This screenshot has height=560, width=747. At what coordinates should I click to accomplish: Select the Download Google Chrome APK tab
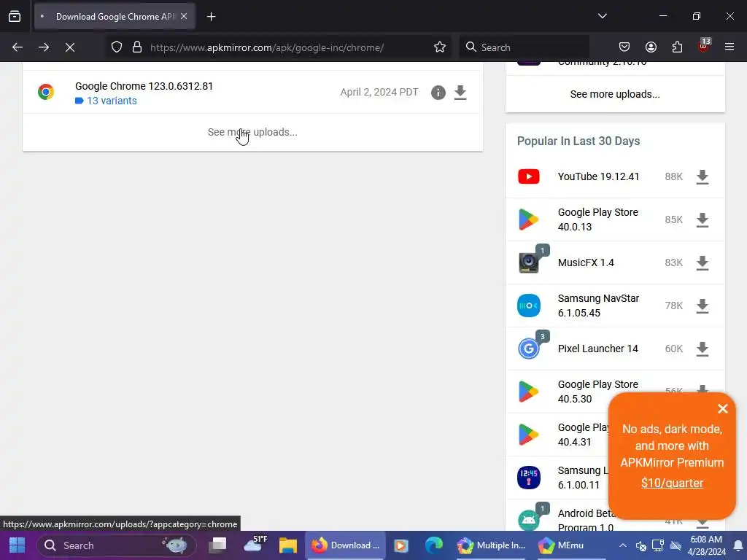pyautogui.click(x=115, y=16)
